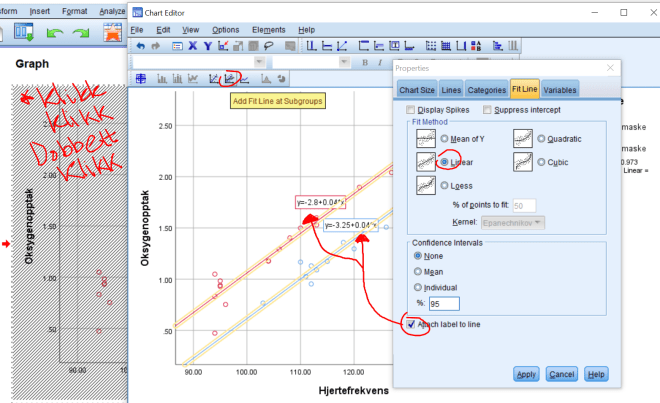
Task: Uncheck Attach label to line
Action: [411, 325]
